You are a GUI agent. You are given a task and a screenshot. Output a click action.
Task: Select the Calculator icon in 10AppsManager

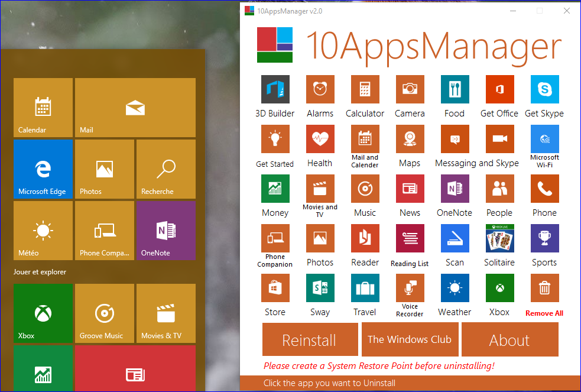click(365, 89)
